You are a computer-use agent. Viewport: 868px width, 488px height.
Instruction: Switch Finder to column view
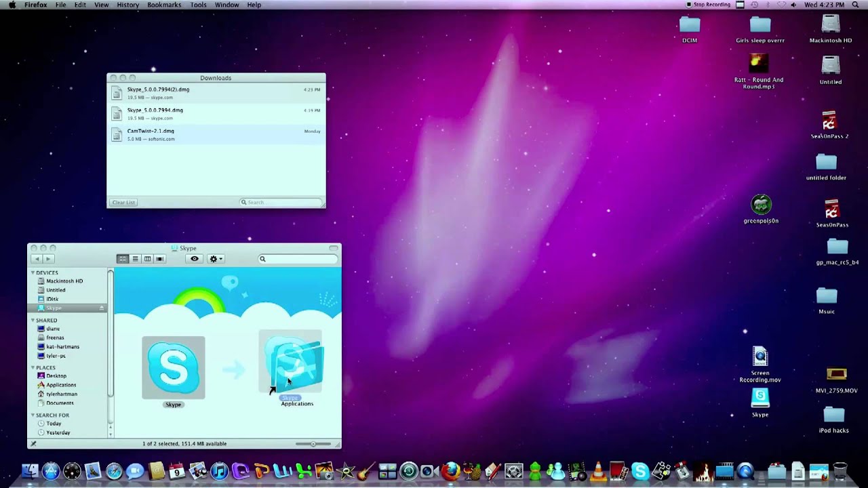tap(147, 259)
